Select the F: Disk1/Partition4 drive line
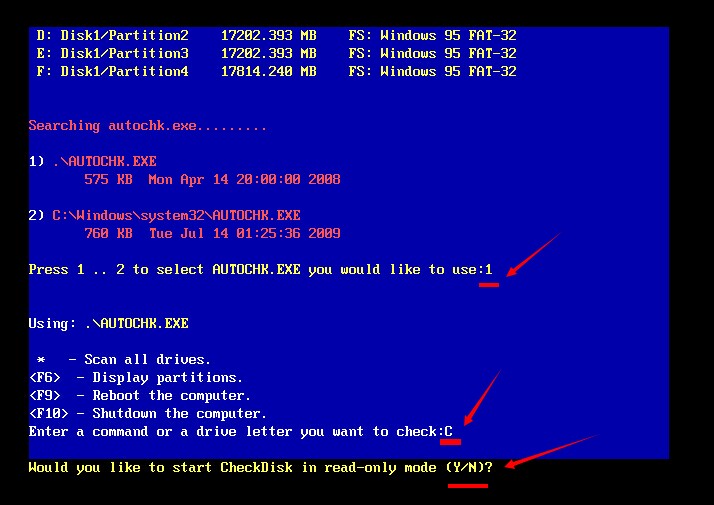The width and height of the screenshot is (714, 505). 276,71
